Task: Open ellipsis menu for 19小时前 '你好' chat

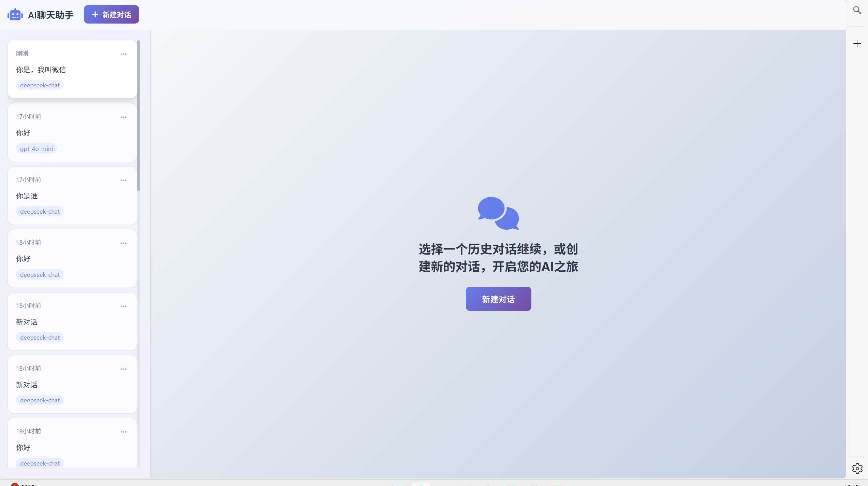Action: [123, 432]
